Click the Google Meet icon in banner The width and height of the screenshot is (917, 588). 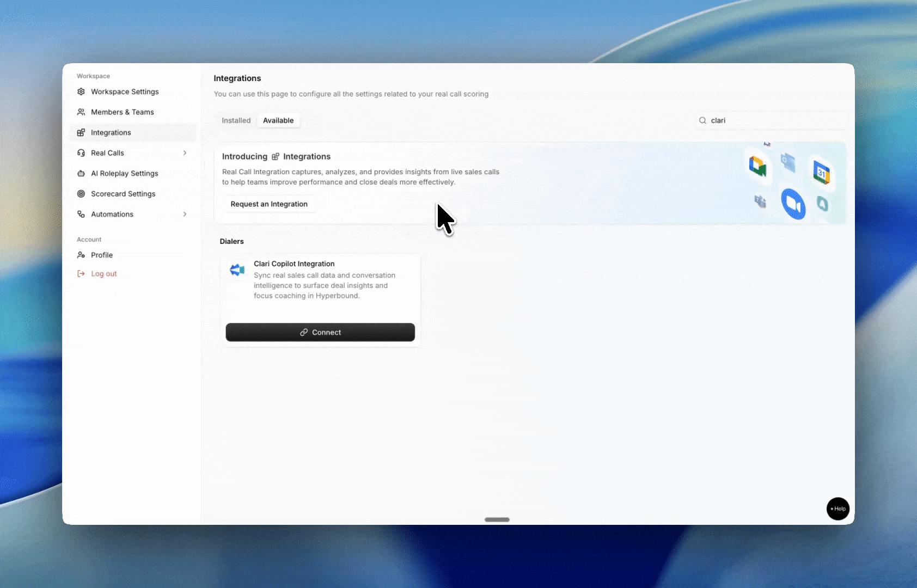pyautogui.click(x=757, y=166)
